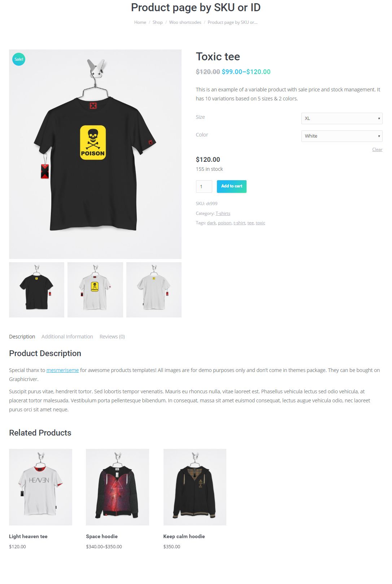Click the Sale! badge on product image
Image resolution: width=392 pixels, height=584 pixels.
(19, 59)
